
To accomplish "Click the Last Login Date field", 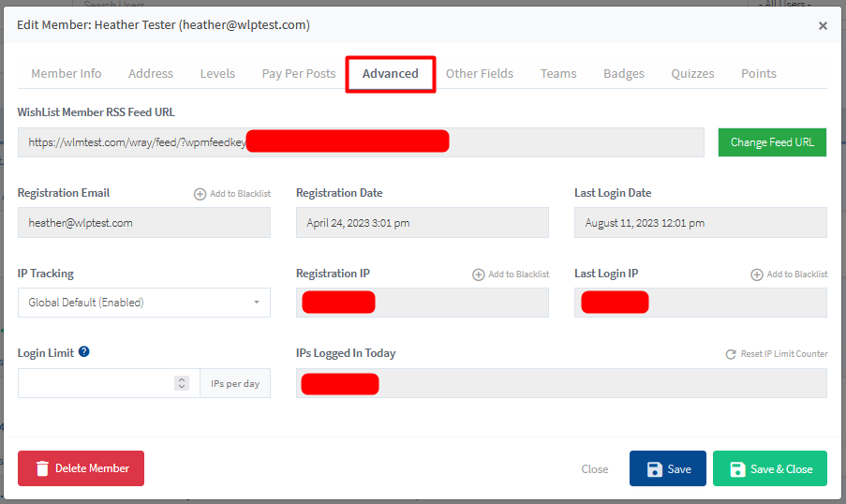I will click(701, 223).
